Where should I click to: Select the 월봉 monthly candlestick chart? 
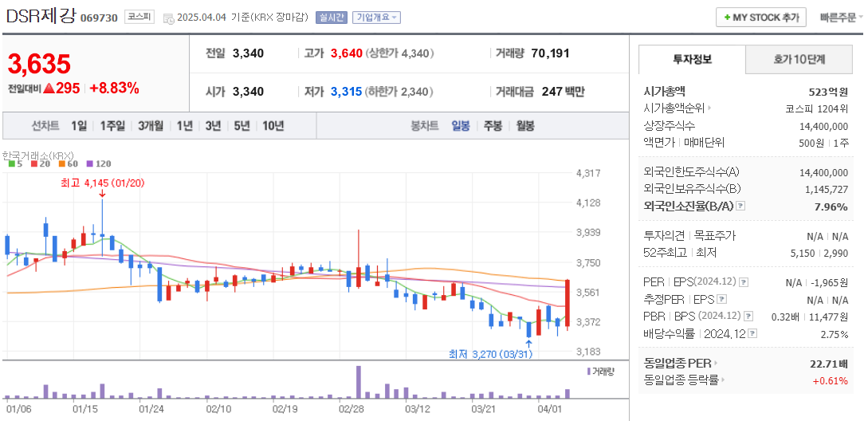pos(524,126)
